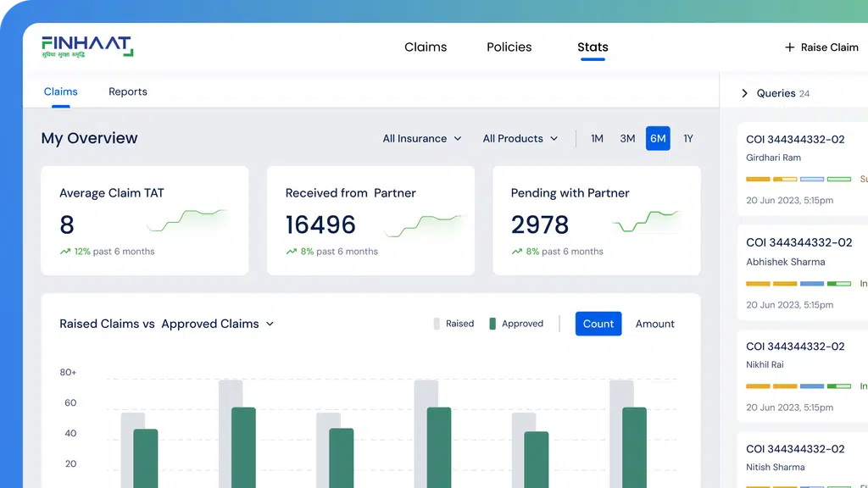Click the Raised legend swatch
Image resolution: width=868 pixels, height=488 pixels.
point(437,324)
